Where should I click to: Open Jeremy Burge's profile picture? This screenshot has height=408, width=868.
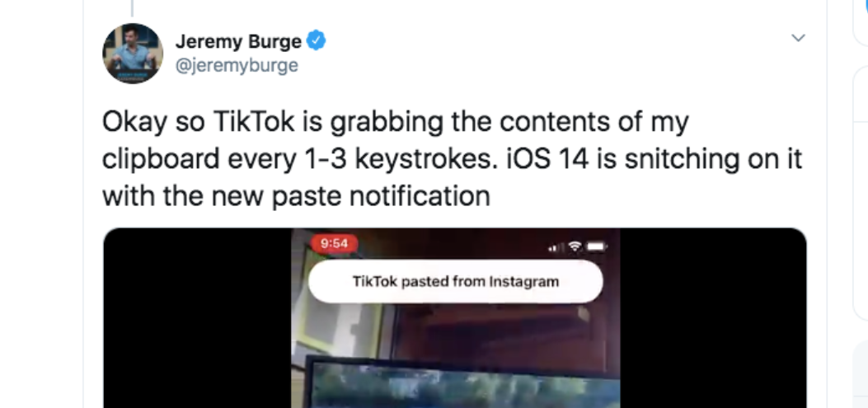133,53
